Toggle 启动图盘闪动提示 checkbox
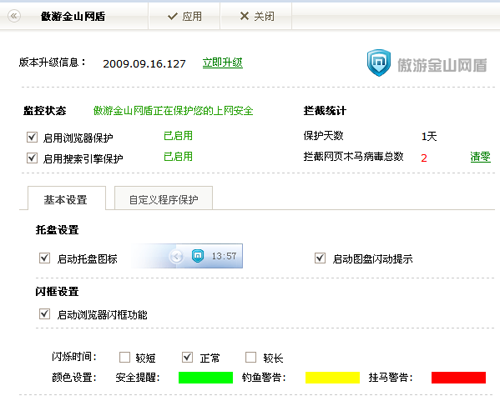The height and width of the screenshot is (396, 500). [x=320, y=258]
